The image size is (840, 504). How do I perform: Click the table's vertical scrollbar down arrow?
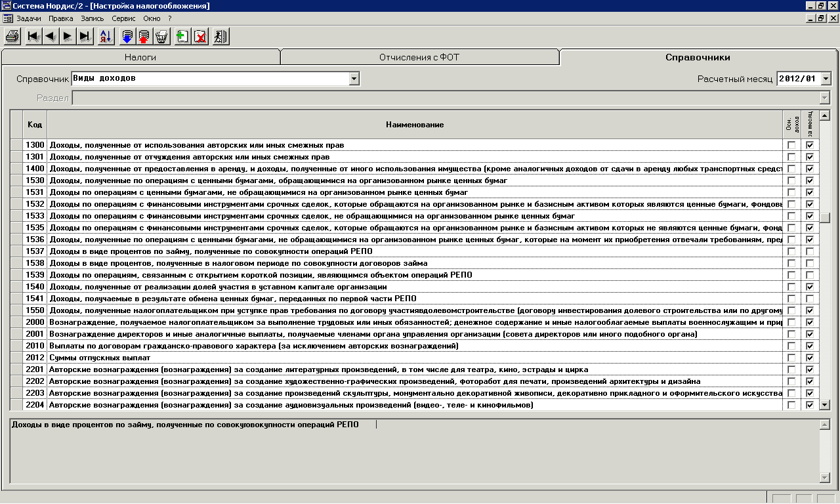tap(825, 405)
